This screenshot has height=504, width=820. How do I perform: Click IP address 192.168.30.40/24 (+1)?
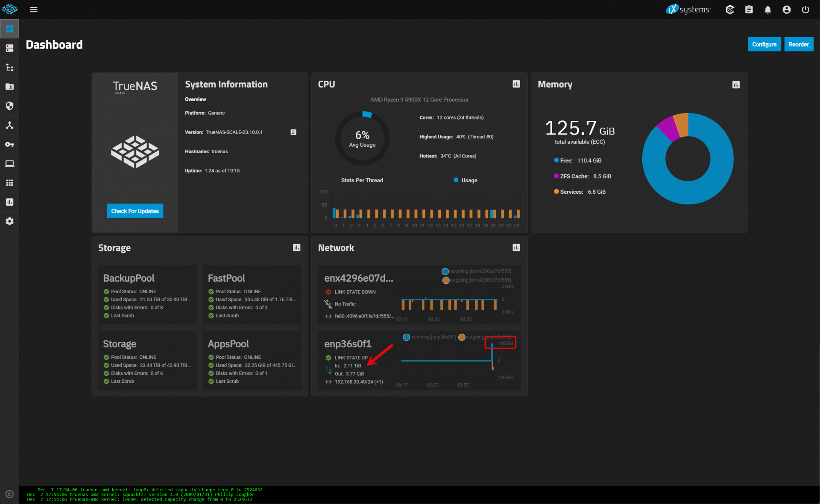[359, 382]
